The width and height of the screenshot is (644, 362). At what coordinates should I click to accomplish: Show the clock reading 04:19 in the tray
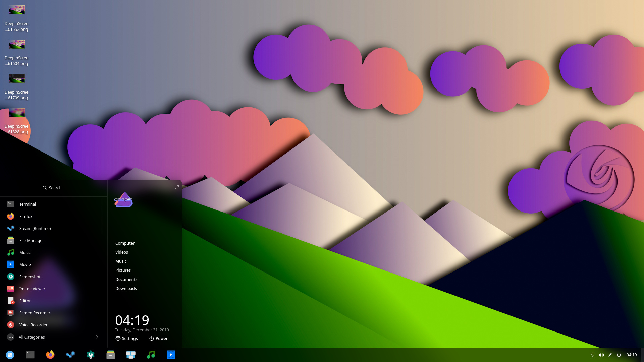point(632,355)
